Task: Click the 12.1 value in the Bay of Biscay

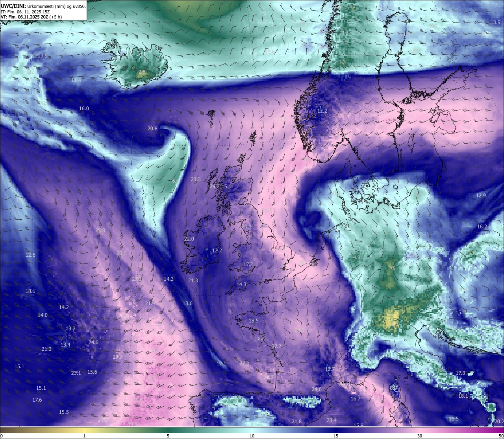Action: [221, 364]
